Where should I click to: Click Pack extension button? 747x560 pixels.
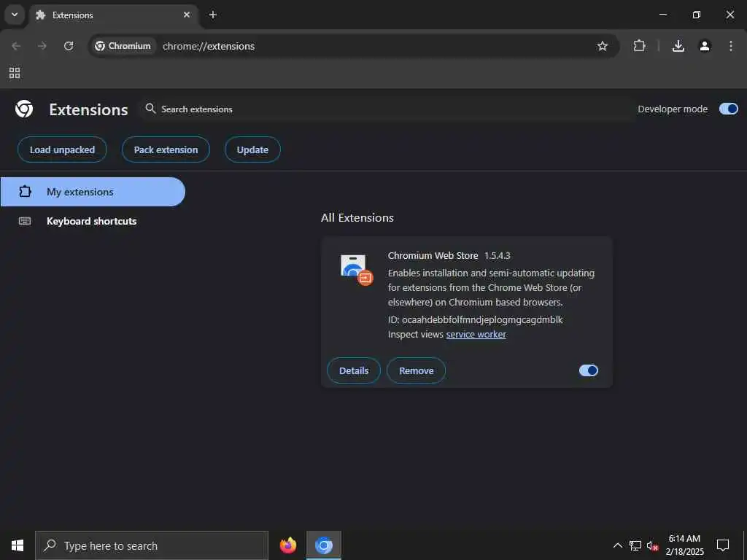click(166, 149)
